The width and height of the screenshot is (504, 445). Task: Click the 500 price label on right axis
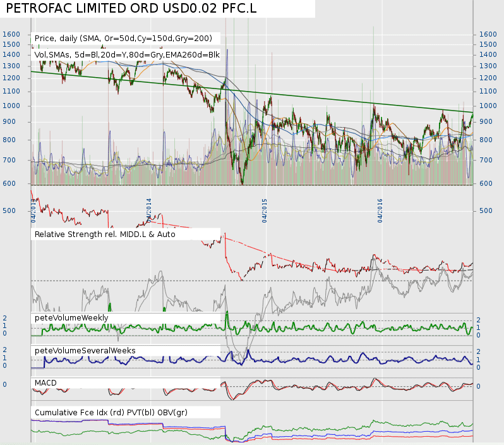[x=486, y=210]
